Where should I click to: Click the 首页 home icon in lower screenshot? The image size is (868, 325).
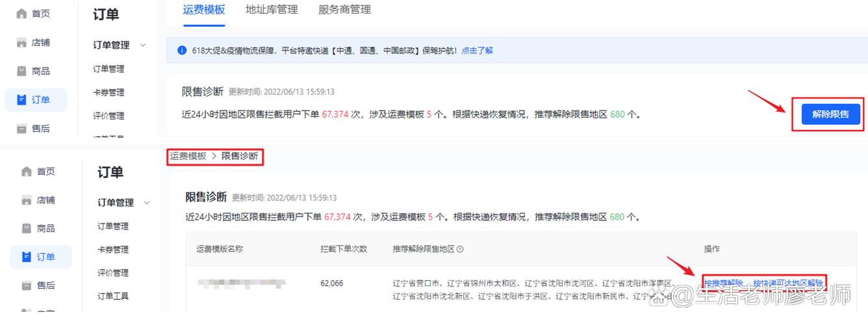[27, 172]
